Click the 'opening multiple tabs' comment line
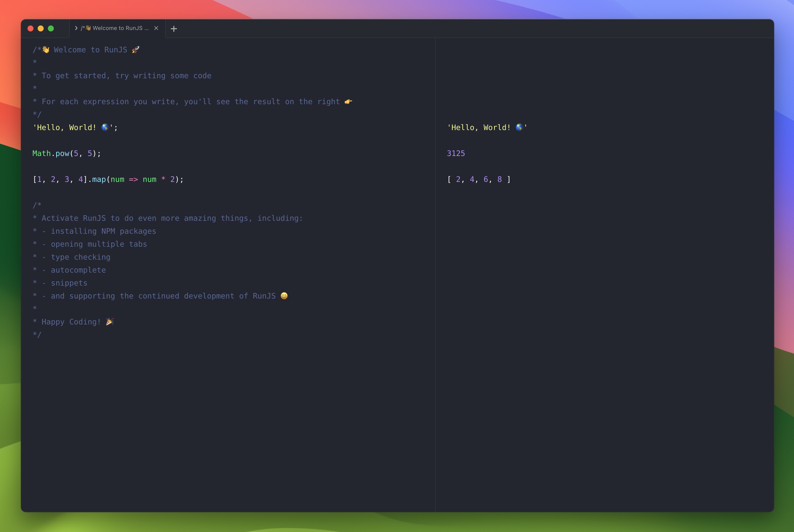 coord(89,244)
